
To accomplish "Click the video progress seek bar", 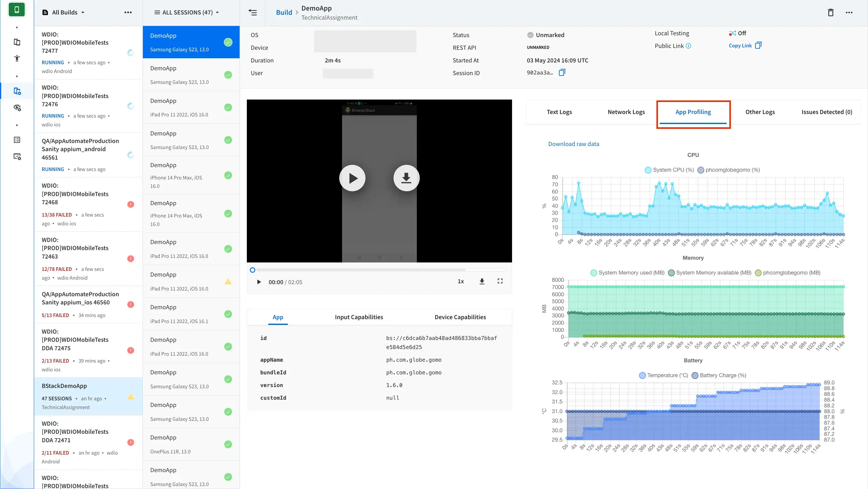I will 379,270.
